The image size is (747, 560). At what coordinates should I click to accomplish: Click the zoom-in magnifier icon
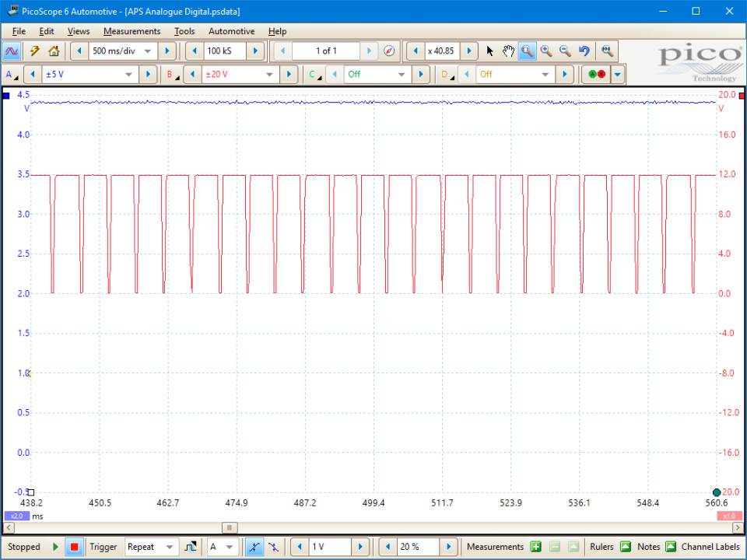click(546, 51)
